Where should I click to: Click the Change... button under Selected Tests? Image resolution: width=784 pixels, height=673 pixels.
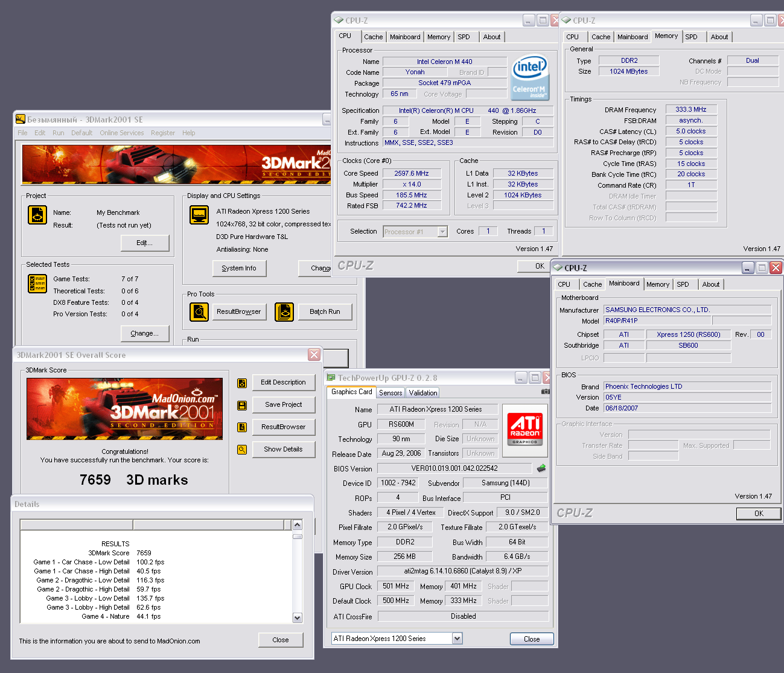point(145,333)
